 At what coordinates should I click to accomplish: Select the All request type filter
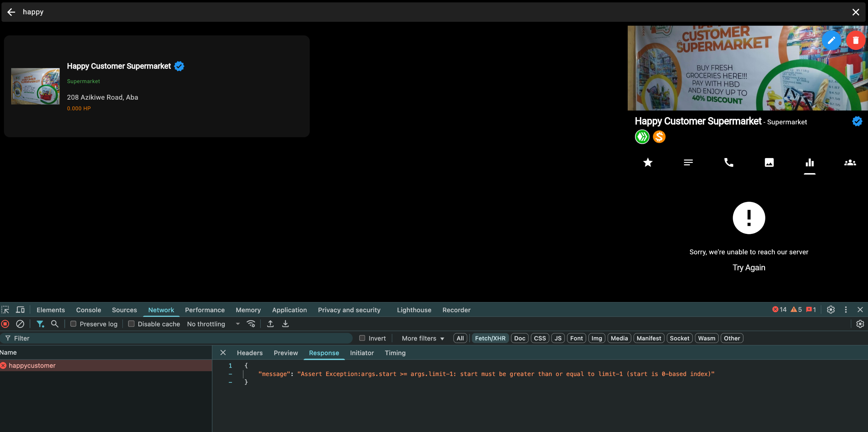click(460, 338)
